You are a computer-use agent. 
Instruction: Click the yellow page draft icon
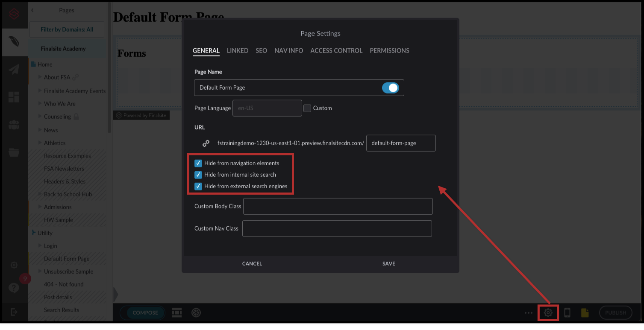tap(585, 312)
